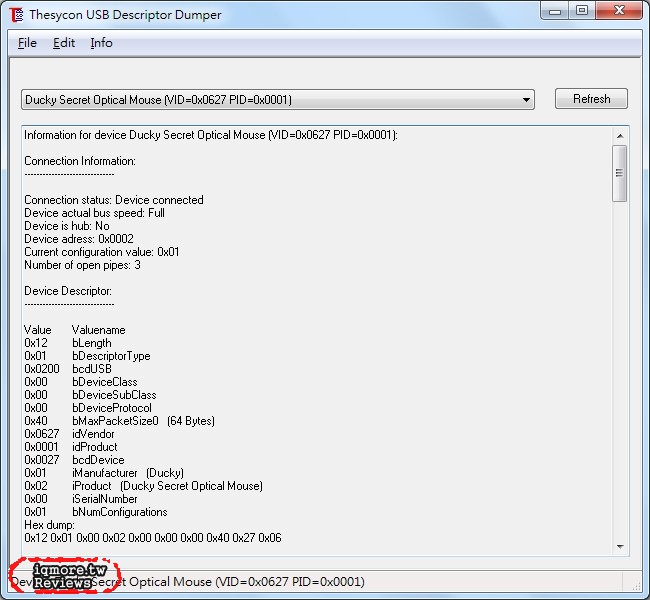The width and height of the screenshot is (650, 600).
Task: Click the scrollbar down arrow
Action: pyautogui.click(x=620, y=547)
